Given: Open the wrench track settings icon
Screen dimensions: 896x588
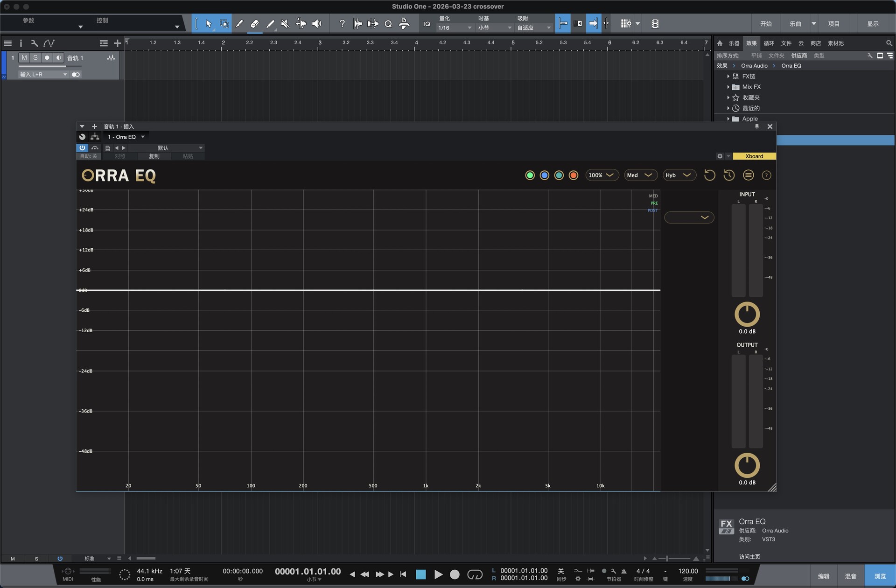Looking at the screenshot, I should 35,43.
